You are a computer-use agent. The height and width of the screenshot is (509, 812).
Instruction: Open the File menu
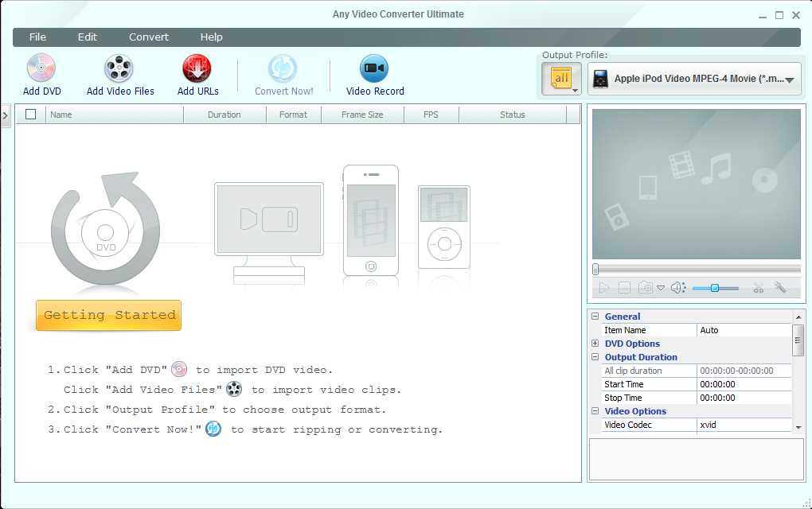37,37
